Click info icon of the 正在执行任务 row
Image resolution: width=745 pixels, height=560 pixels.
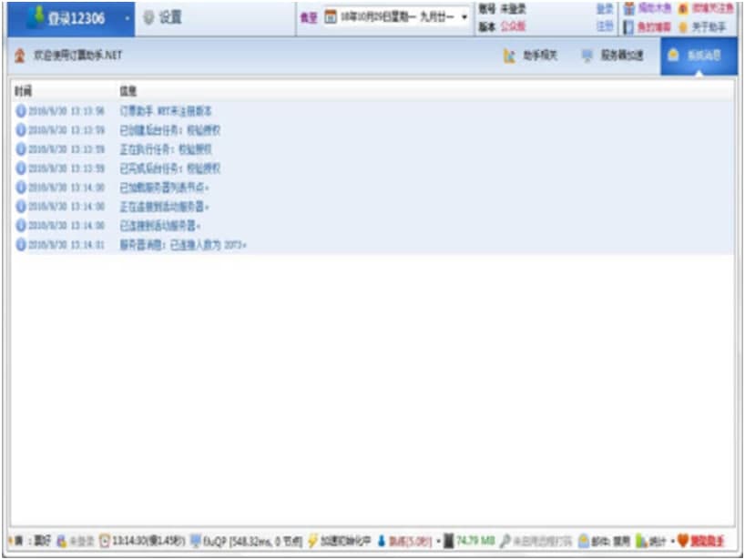(21, 148)
